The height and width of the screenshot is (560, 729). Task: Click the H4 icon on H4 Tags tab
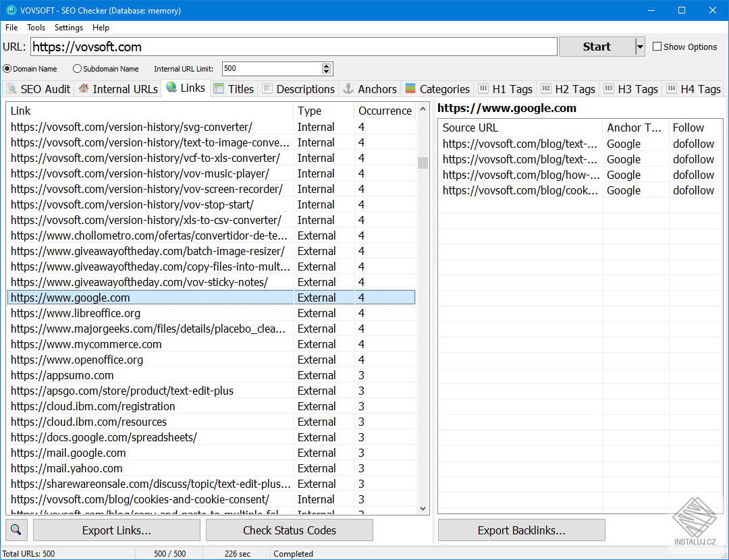click(671, 88)
